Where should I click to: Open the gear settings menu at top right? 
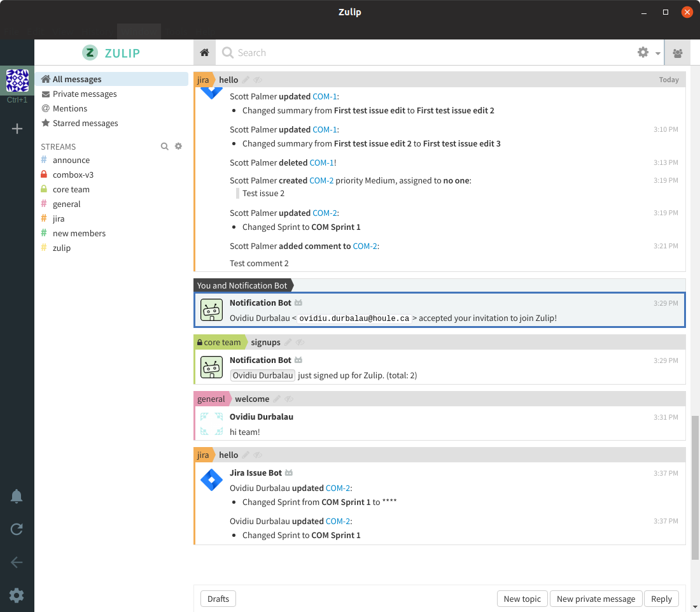pyautogui.click(x=648, y=53)
